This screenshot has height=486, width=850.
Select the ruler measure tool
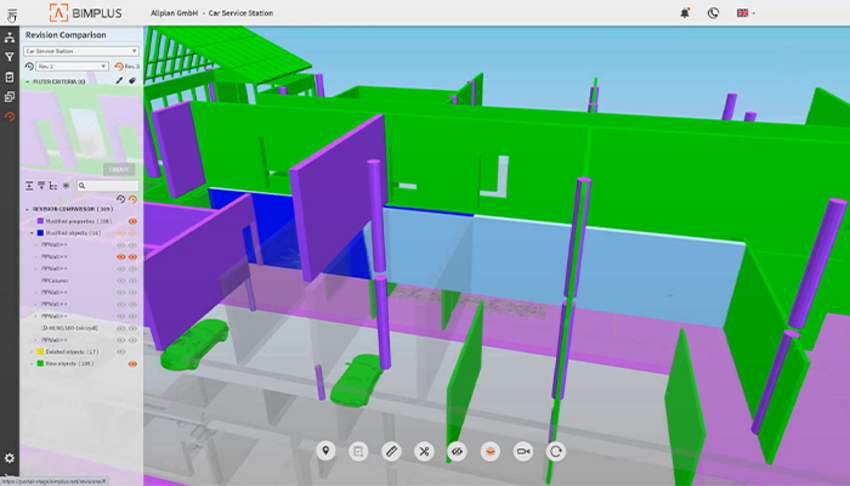tap(391, 452)
